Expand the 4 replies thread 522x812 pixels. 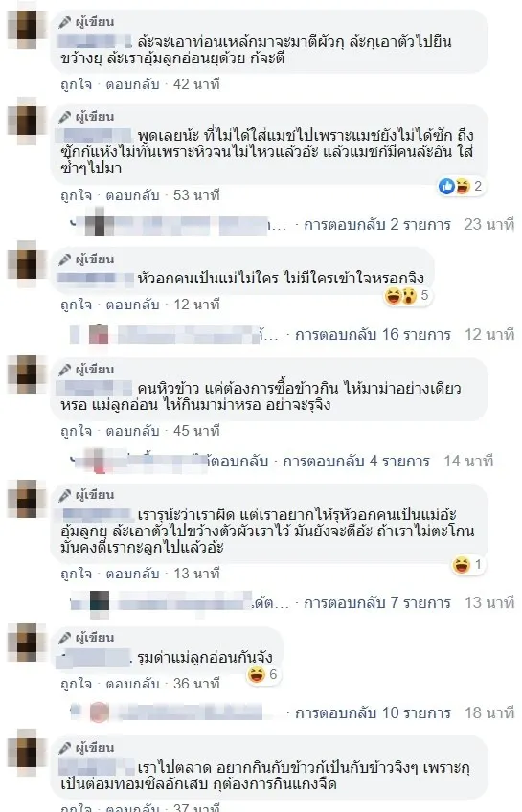356,461
